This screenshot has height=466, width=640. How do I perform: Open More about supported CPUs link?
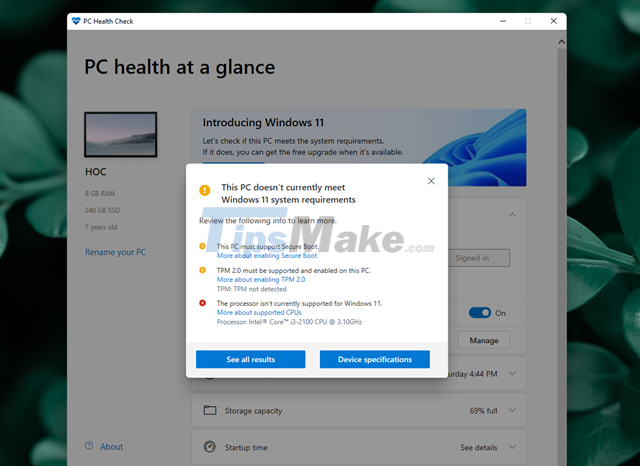click(259, 313)
